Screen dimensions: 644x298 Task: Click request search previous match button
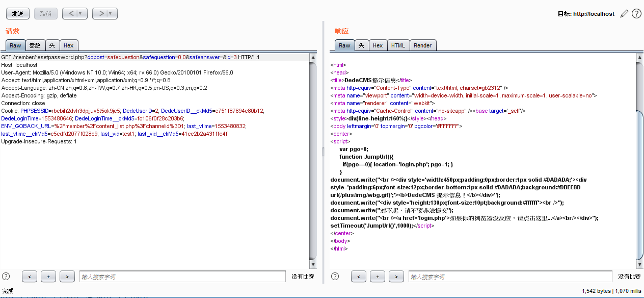point(30,277)
